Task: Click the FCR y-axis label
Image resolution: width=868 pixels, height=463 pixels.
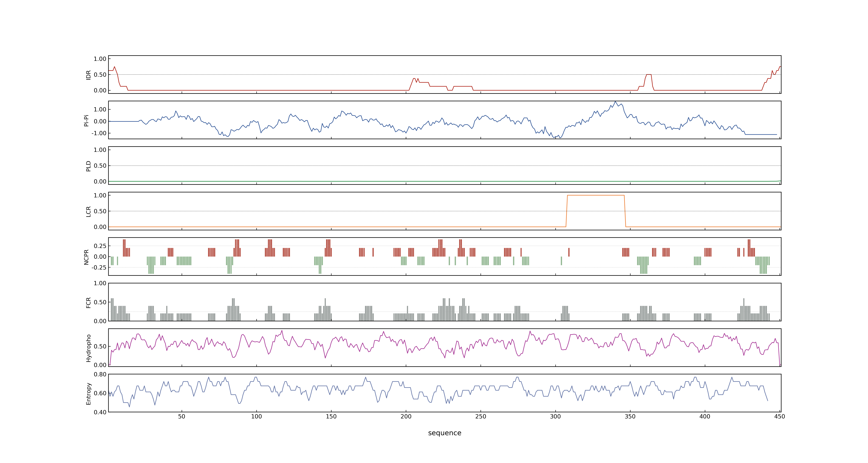Action: point(88,303)
